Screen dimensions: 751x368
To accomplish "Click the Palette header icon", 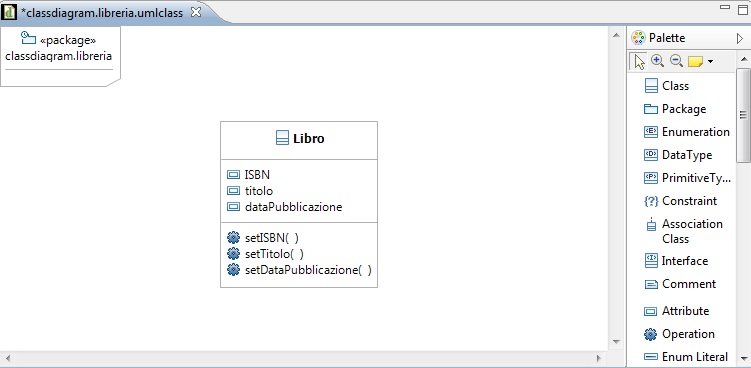I will click(638, 38).
